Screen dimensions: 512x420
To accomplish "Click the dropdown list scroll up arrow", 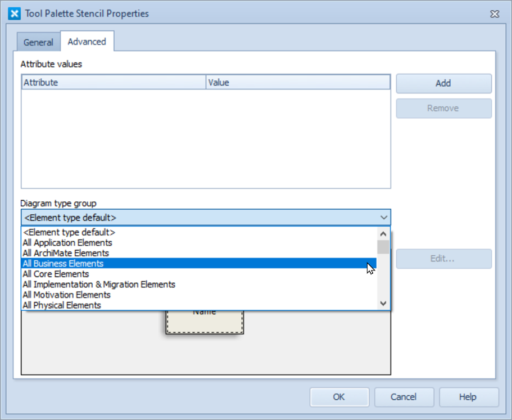I will 383,234.
